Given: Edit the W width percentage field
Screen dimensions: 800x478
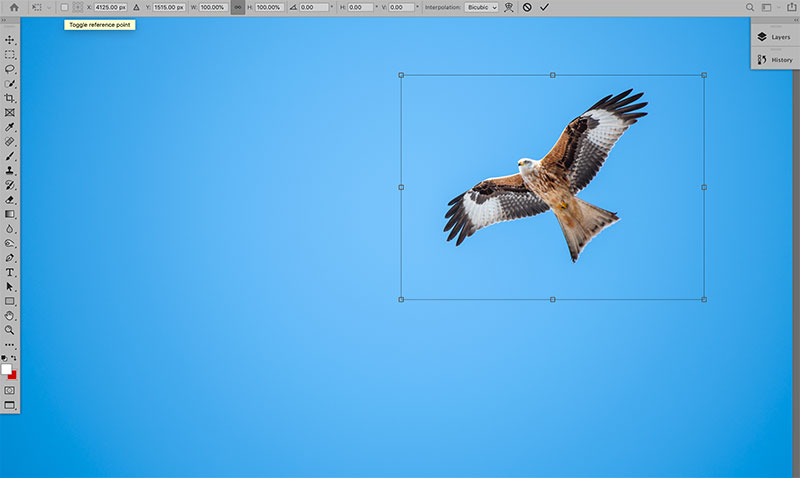Looking at the screenshot, I should coord(213,7).
